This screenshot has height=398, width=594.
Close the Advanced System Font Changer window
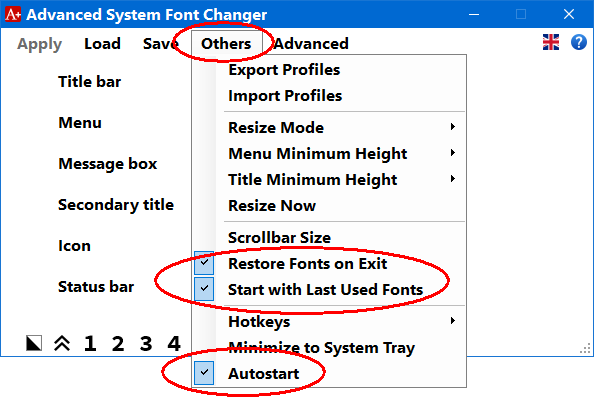569,14
